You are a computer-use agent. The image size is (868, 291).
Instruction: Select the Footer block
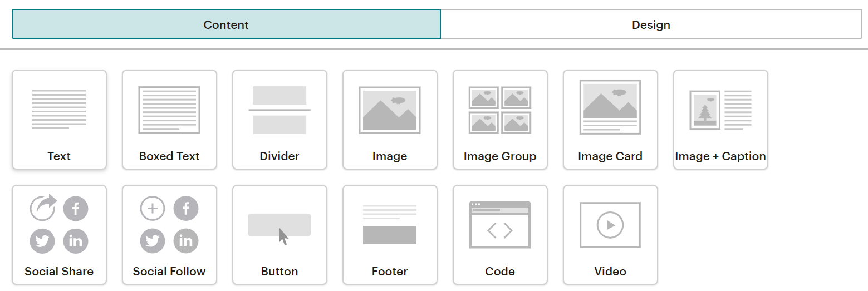[x=390, y=234]
